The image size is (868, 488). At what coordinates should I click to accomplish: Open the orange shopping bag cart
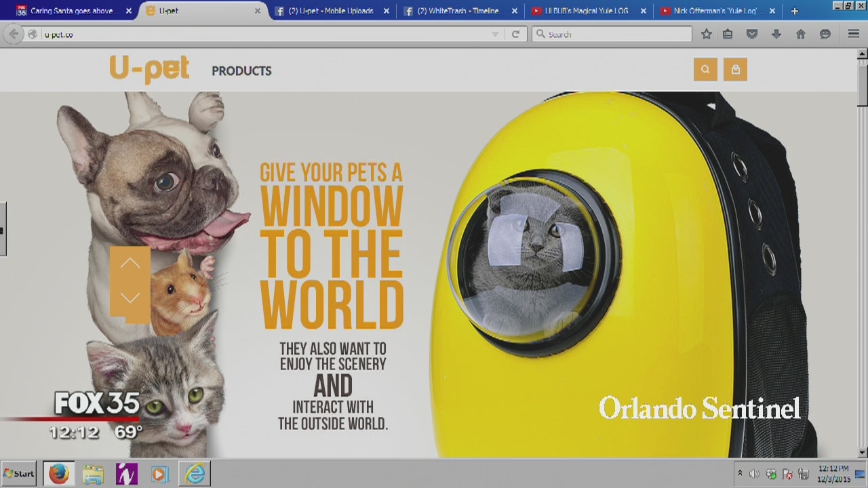click(735, 69)
